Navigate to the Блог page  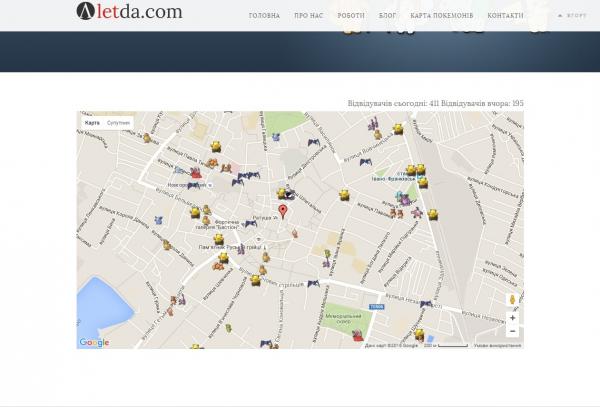coord(387,17)
